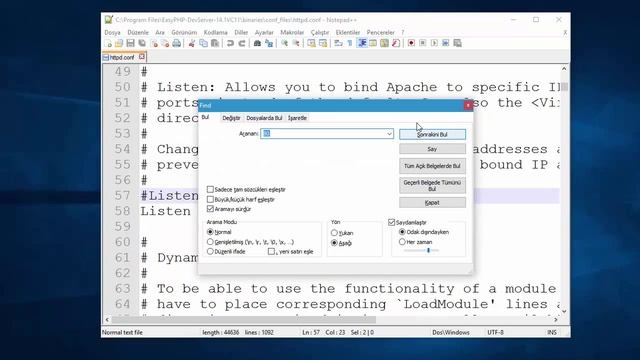The height and width of the screenshot is (360, 640).
Task: Choose the 'Yukarı' direction radio
Action: click(x=334, y=233)
